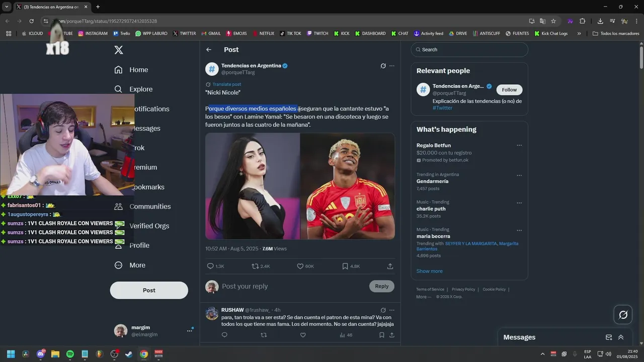View analytics showing 46 on RUSHAW's reply
644x362 pixels.
(346, 335)
